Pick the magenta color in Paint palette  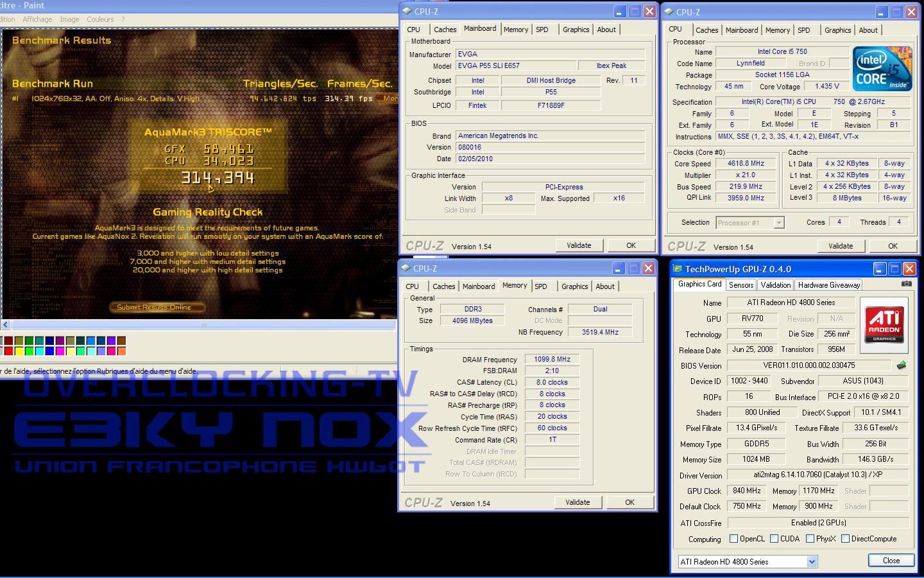click(60, 351)
